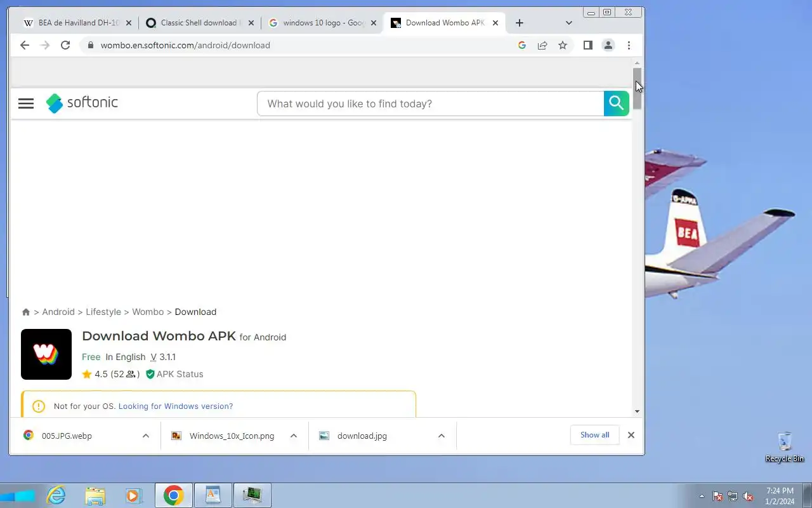Click the Softonic search input field
The image size is (812, 508).
point(431,104)
